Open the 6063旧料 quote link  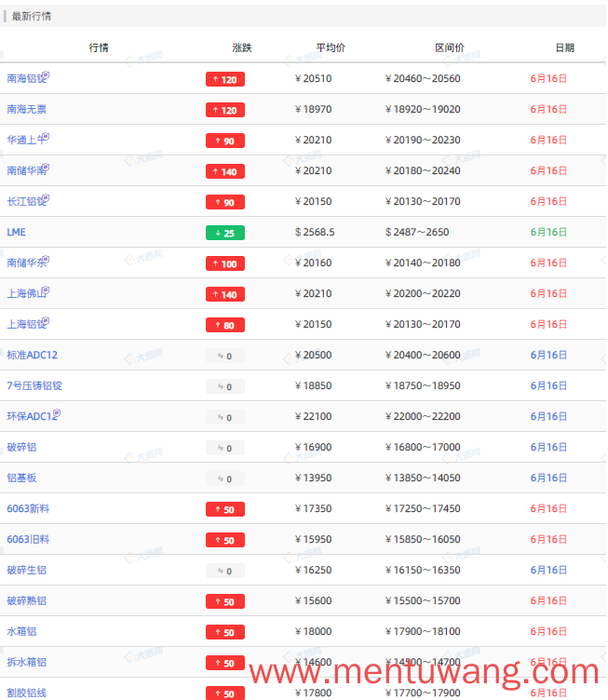28,540
